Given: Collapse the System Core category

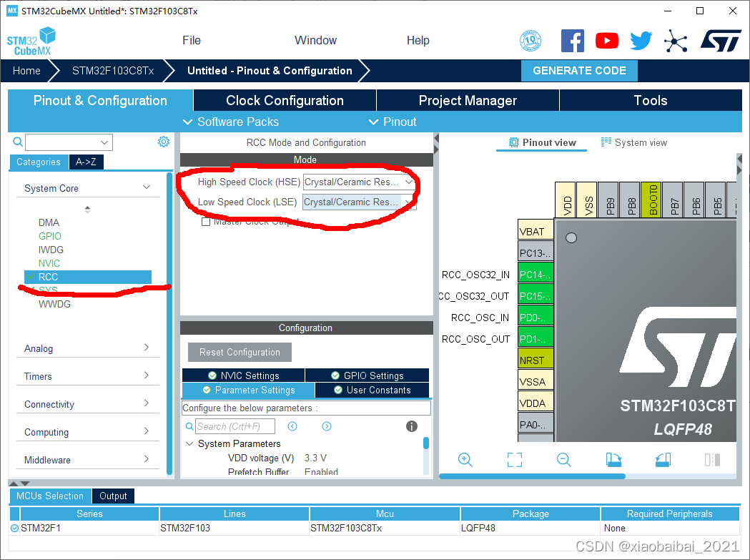Looking at the screenshot, I should [x=147, y=187].
